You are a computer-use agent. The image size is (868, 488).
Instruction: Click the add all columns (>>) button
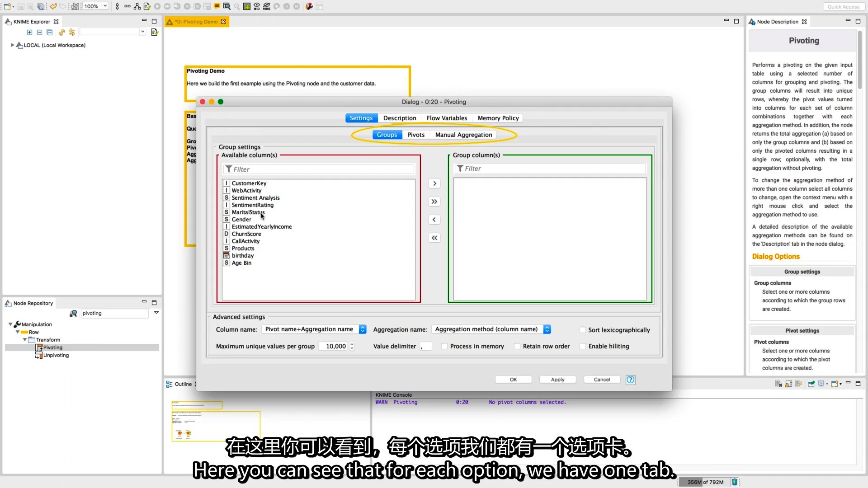coord(434,202)
